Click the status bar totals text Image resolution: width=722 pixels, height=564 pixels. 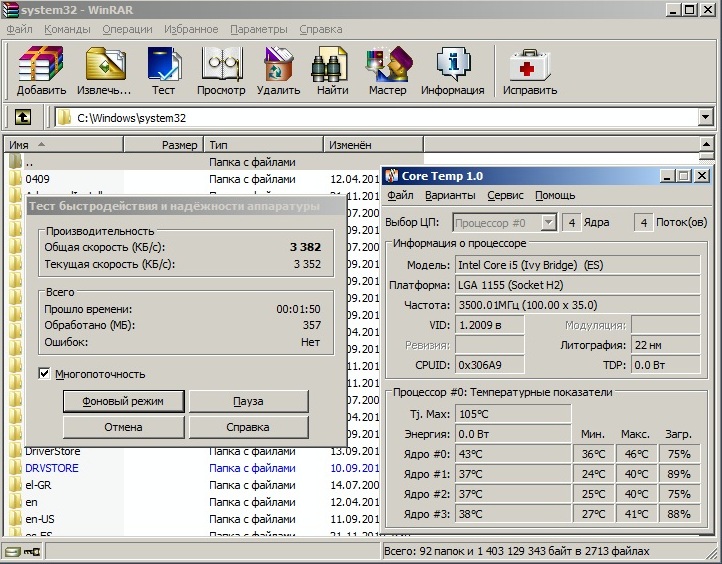click(517, 551)
